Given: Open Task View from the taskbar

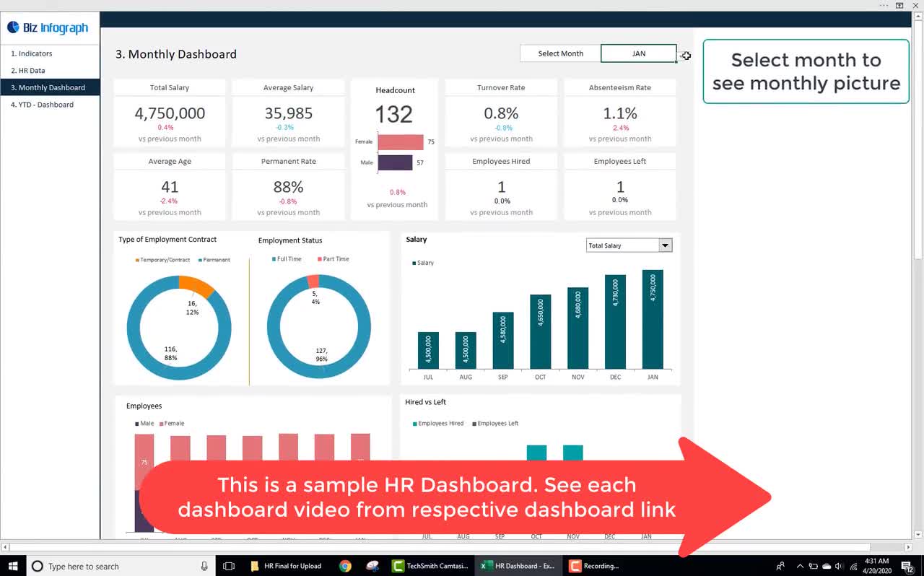Looking at the screenshot, I should pyautogui.click(x=229, y=566).
